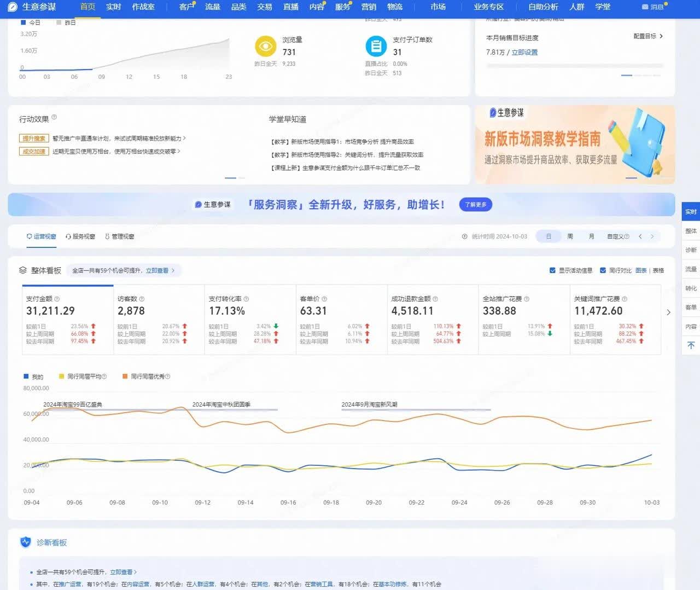Screen dimensions: 700x590
Task: Jump to 诊断 in right sidebar
Action: (691, 250)
